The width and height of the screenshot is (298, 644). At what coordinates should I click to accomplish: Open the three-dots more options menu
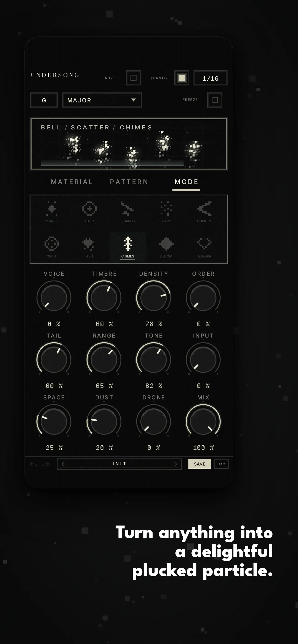coord(222,464)
